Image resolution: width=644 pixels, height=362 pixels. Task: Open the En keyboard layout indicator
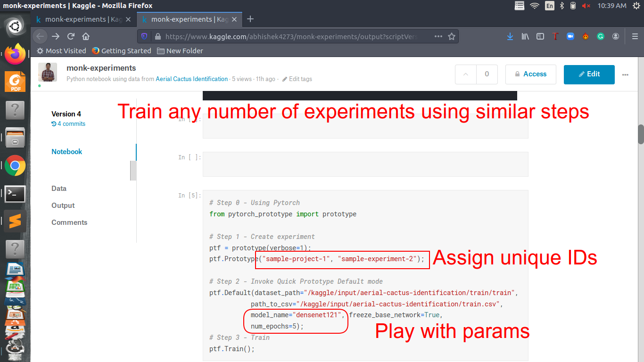tap(550, 6)
